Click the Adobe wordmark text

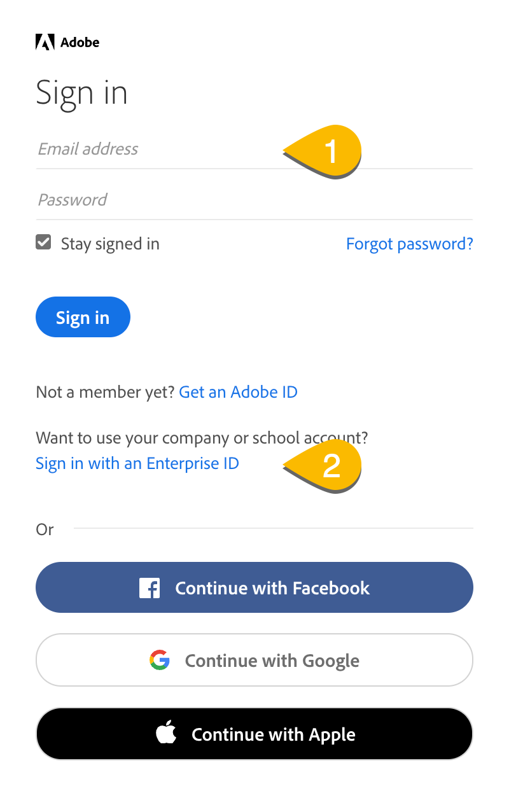tap(80, 43)
